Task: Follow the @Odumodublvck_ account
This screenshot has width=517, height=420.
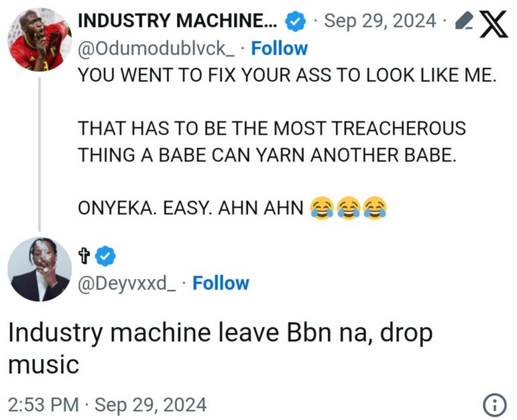Action: (279, 48)
